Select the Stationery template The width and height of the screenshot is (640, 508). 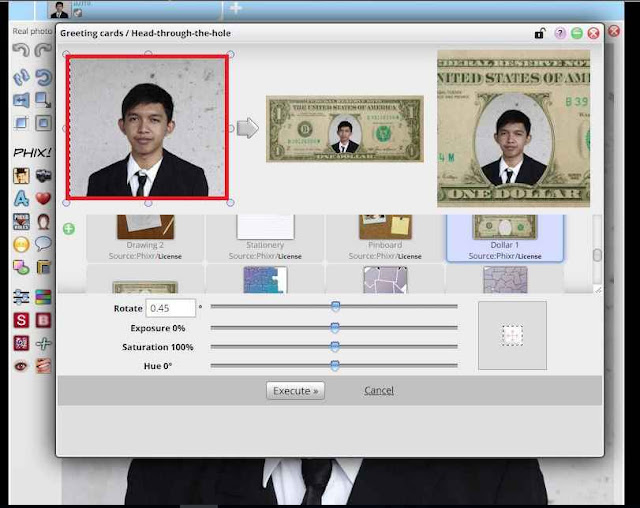pyautogui.click(x=265, y=237)
